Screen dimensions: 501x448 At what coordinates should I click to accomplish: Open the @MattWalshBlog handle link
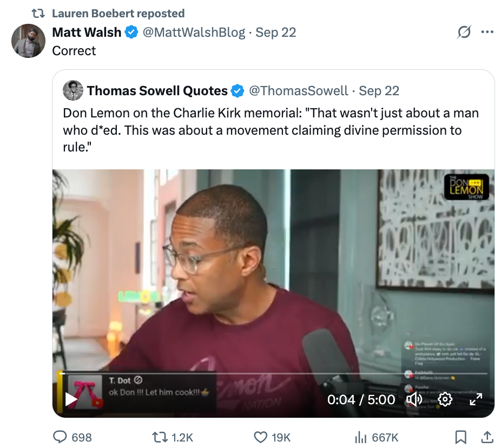194,32
